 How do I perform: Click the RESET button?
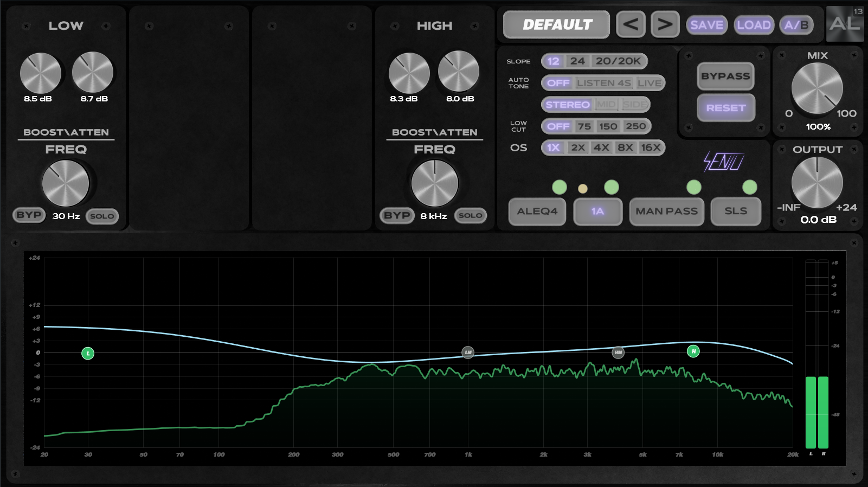[x=725, y=108]
